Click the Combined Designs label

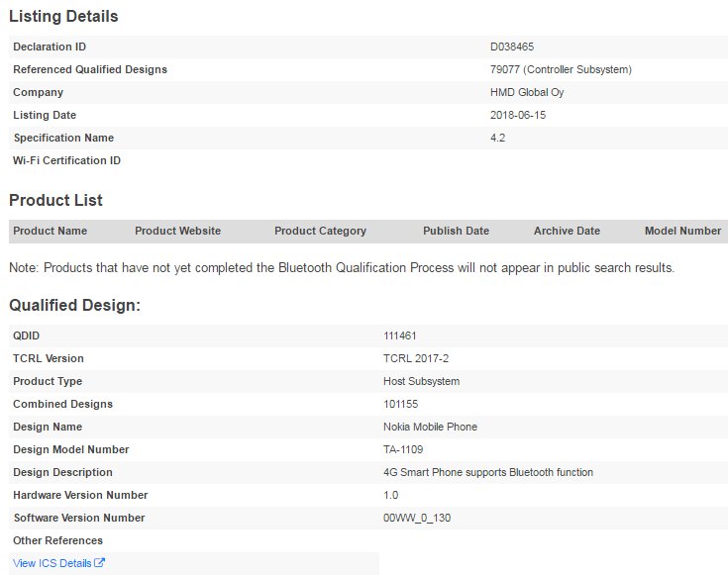[62, 404]
